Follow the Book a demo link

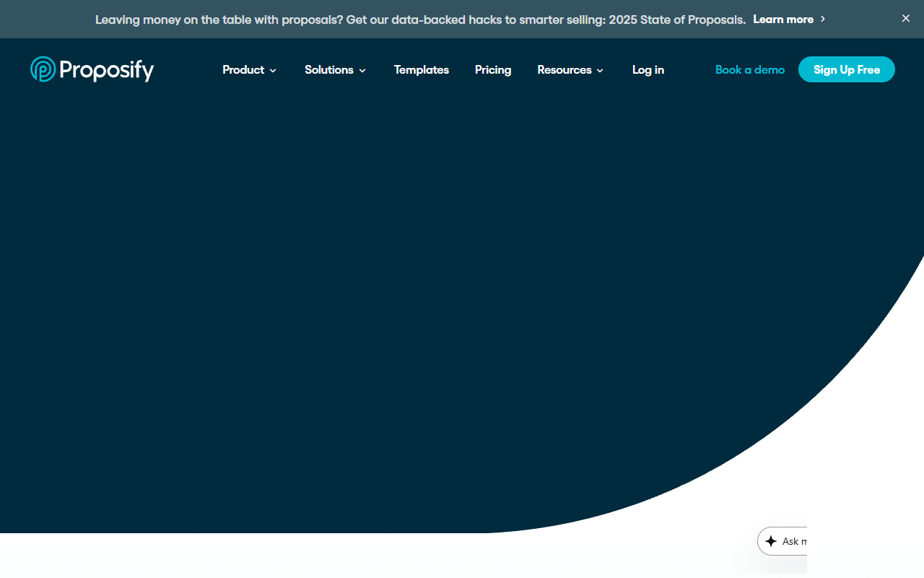tap(750, 70)
